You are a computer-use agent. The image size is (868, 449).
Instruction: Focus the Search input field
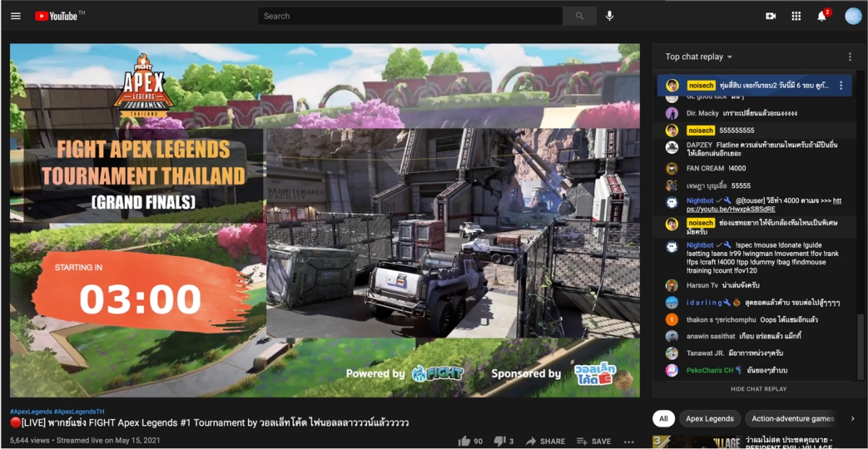(x=410, y=16)
